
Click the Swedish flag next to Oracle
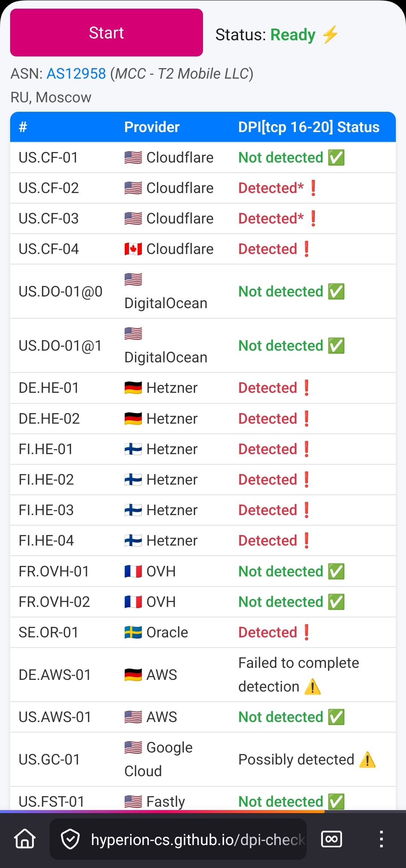[133, 632]
